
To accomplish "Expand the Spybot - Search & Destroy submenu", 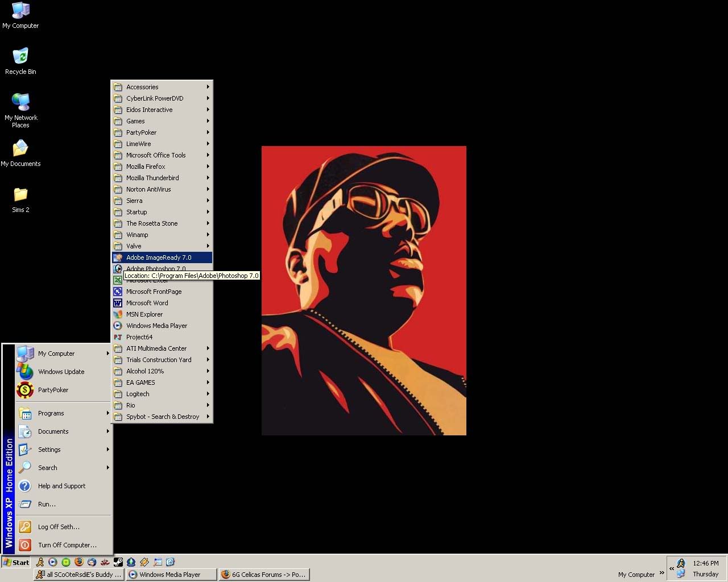I will click(x=162, y=417).
